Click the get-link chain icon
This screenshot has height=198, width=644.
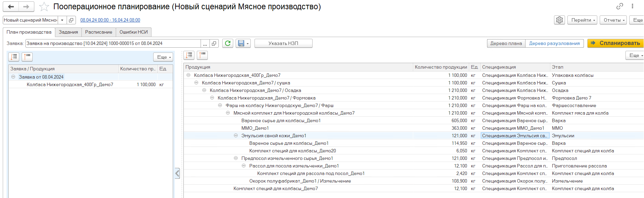pyautogui.click(x=620, y=6)
